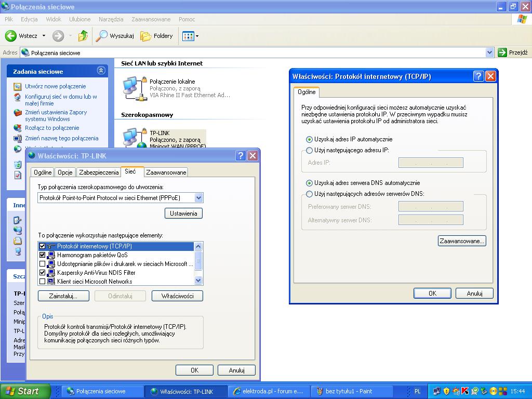
Task: Click the PL language indicator
Action: click(x=418, y=391)
